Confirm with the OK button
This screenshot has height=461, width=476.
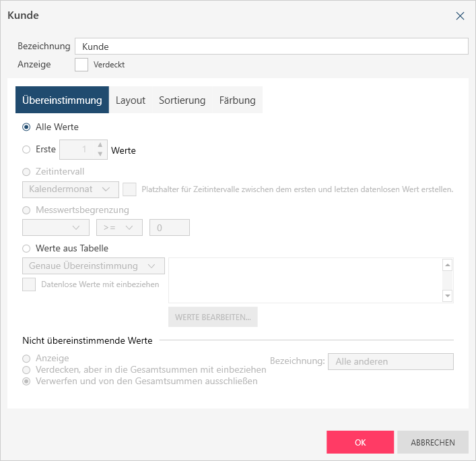pyautogui.click(x=360, y=442)
